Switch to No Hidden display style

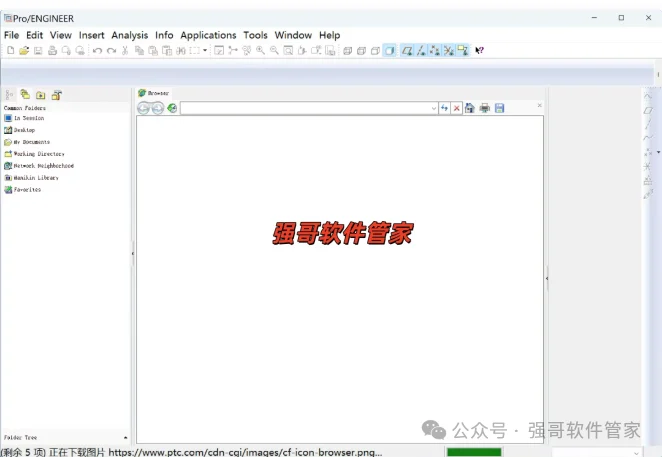coord(375,51)
